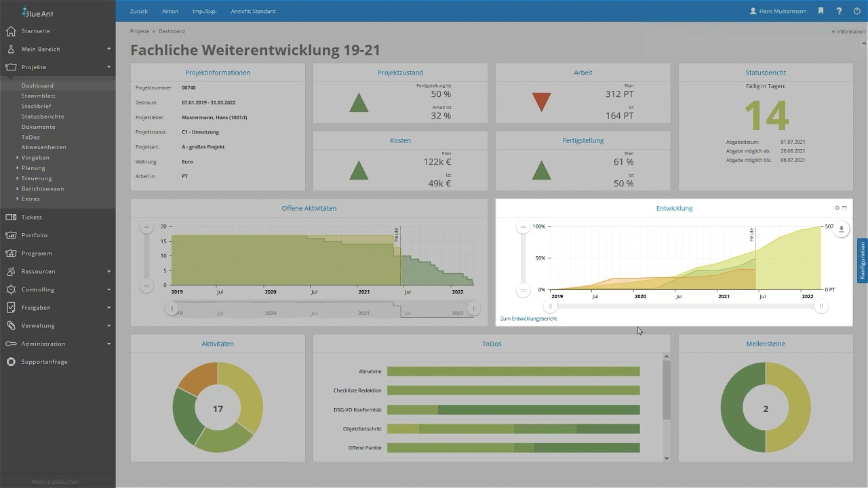The width and height of the screenshot is (868, 488).
Task: Go to Startseite in the sidebar
Action: click(35, 31)
